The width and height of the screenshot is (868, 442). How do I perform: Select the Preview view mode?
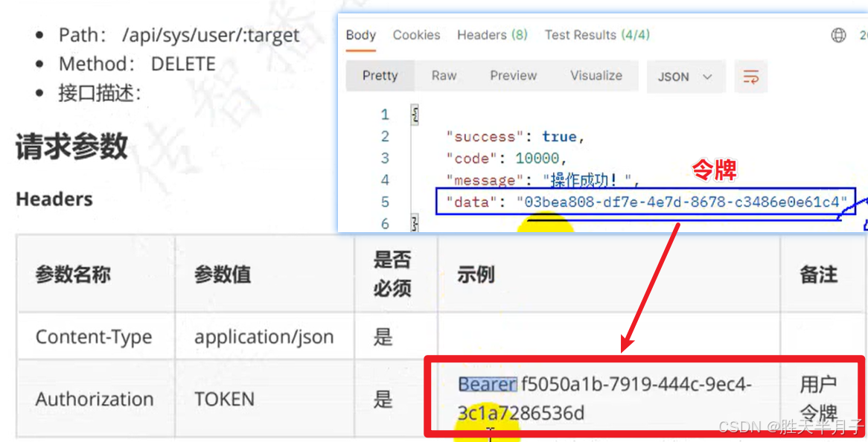point(513,76)
